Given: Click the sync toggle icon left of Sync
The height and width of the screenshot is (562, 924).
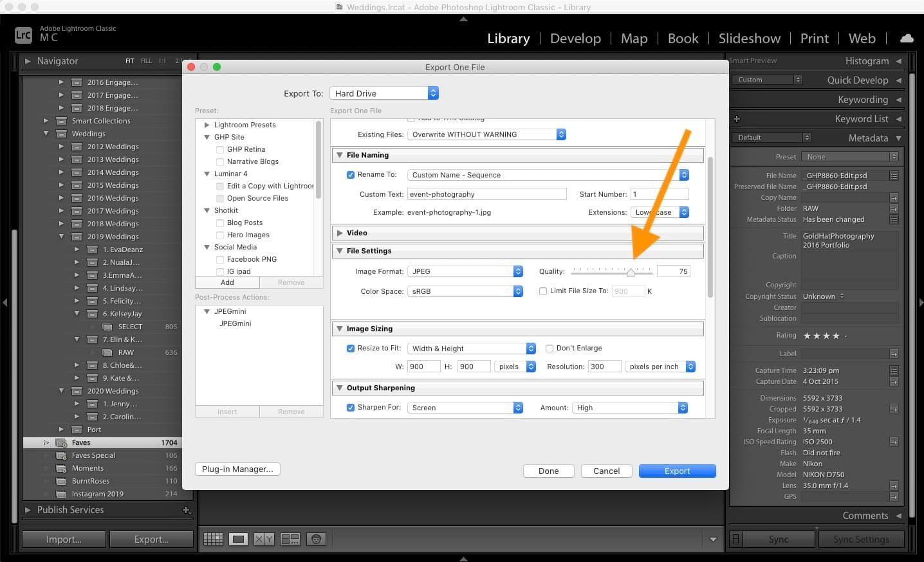Looking at the screenshot, I should coord(735,539).
